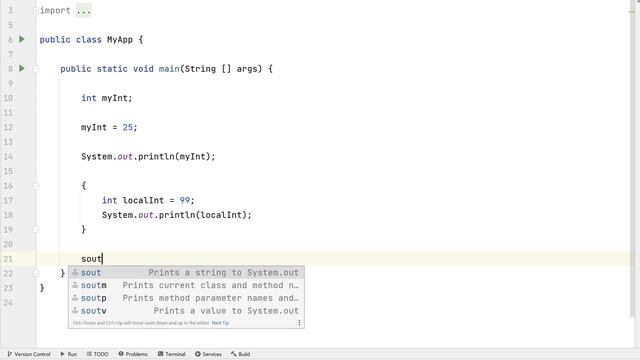The height and width of the screenshot is (360, 640).
Task: Collapse the inner code block at line 16
Action: tap(36, 186)
